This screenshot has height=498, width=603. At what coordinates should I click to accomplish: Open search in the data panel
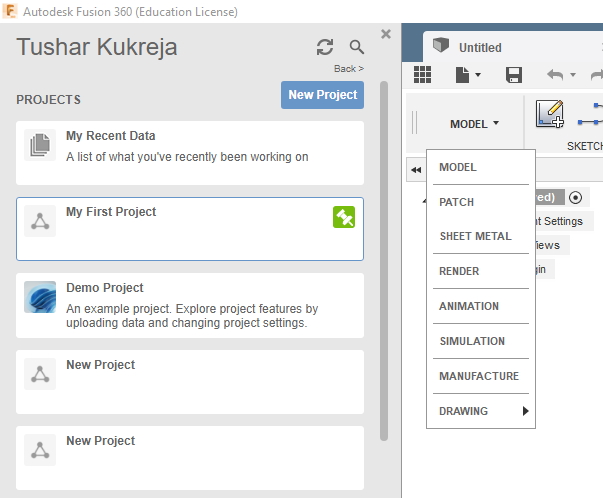click(357, 47)
